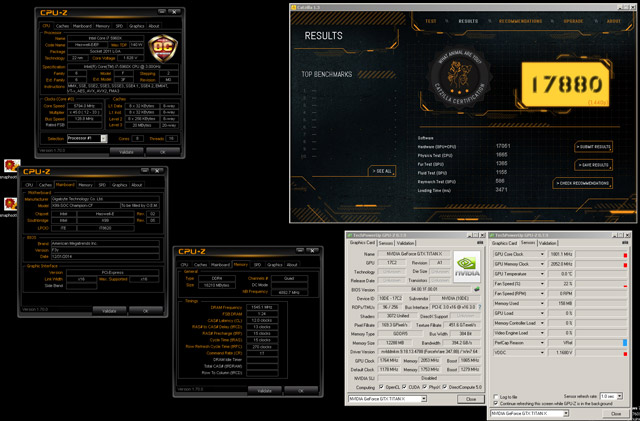Click GPU-Z Graphics Card window title icon
The width and height of the screenshot is (640, 421).
point(349,235)
